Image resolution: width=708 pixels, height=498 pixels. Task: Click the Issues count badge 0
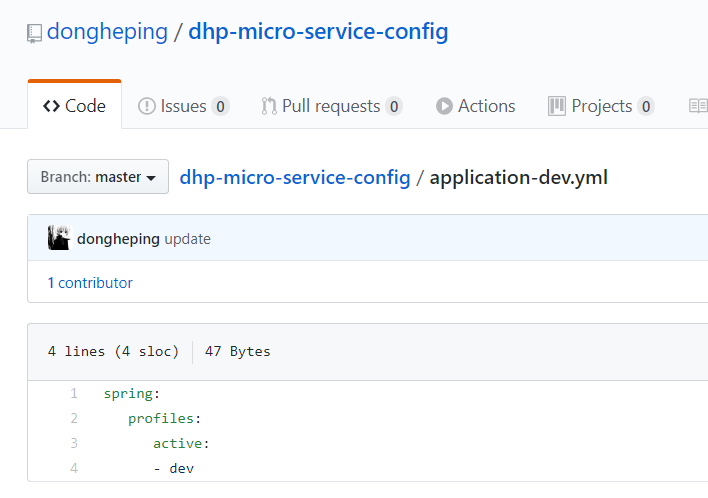point(220,107)
